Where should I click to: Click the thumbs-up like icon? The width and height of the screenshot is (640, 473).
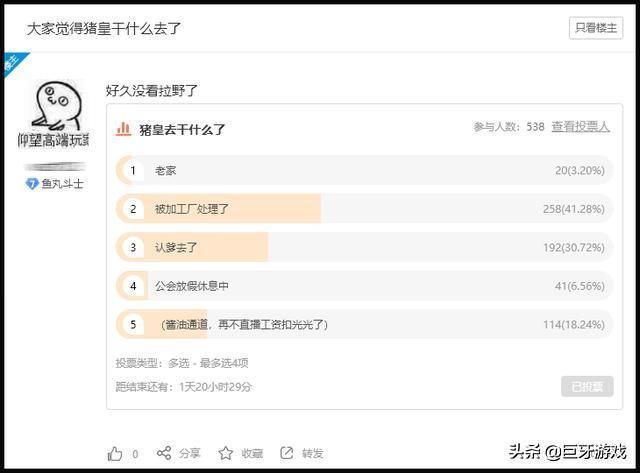click(x=116, y=453)
